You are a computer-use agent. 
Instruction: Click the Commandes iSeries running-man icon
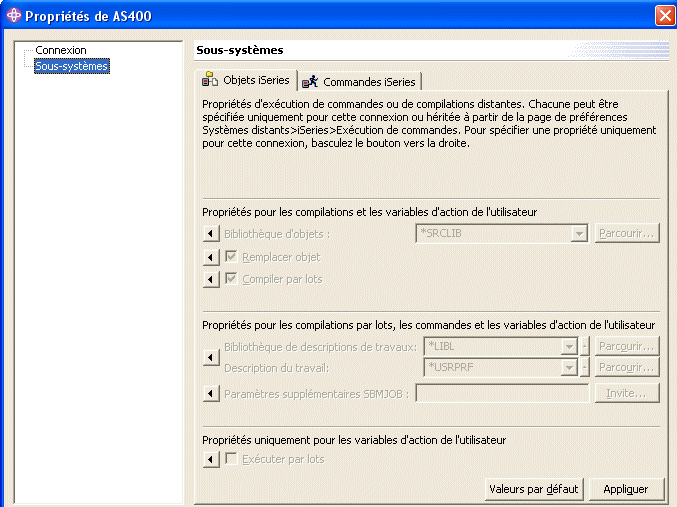[x=310, y=81]
